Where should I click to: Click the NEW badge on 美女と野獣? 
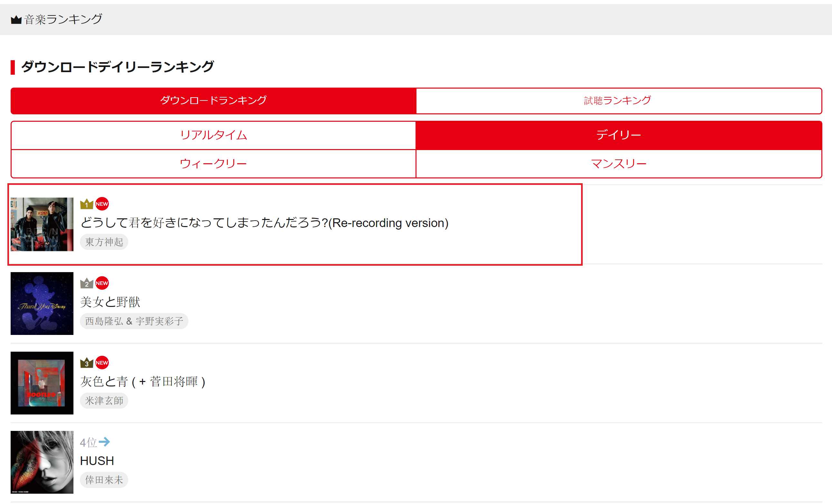coord(102,283)
